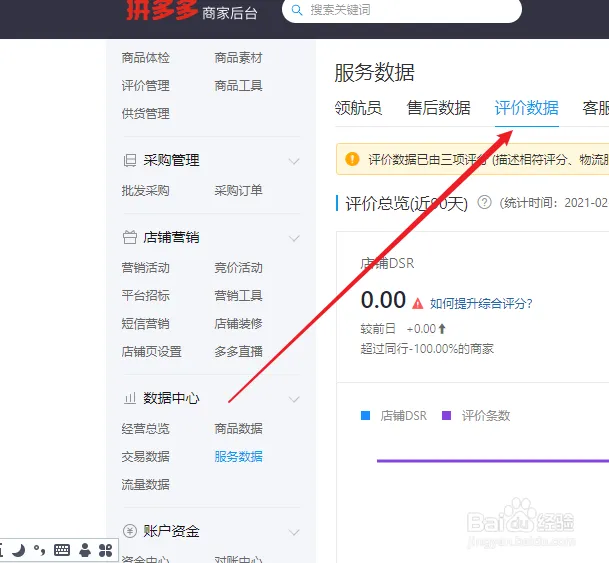Collapse the 店铺营销 section chevron

coord(294,238)
